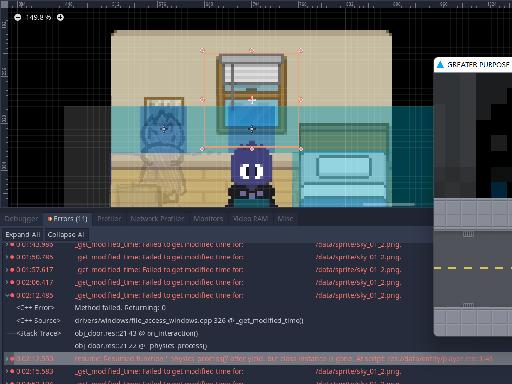Select the <C++ Error> detail line

[35, 308]
